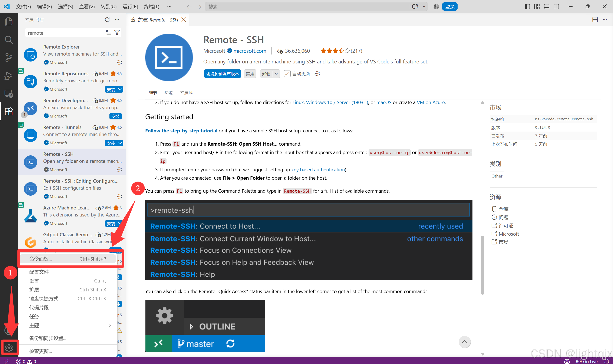The height and width of the screenshot is (364, 613).
Task: Open the Source Control view
Action: (x=9, y=58)
